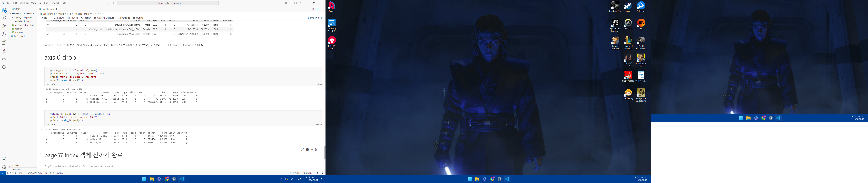
Task: Split the cell using the split icon
Action: 307,150
